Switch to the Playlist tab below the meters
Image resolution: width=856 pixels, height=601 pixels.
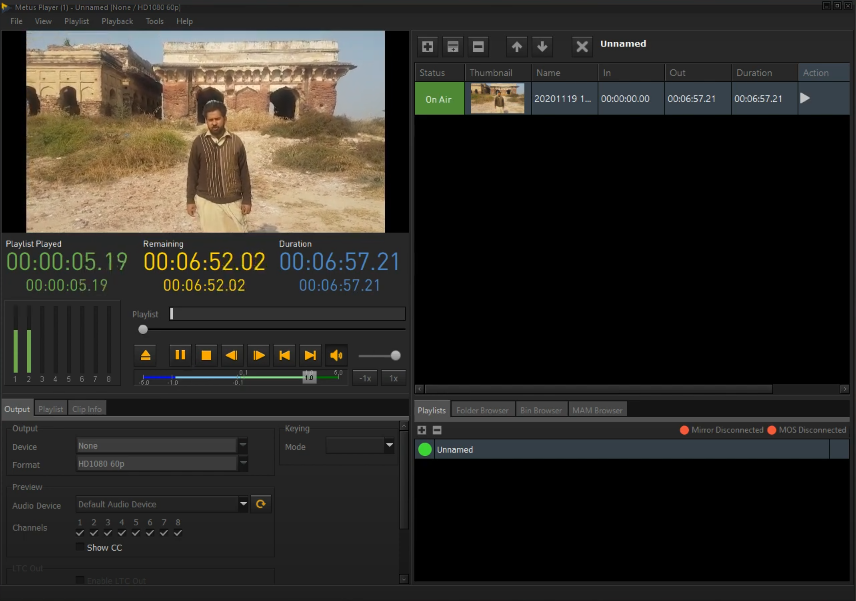pos(51,409)
